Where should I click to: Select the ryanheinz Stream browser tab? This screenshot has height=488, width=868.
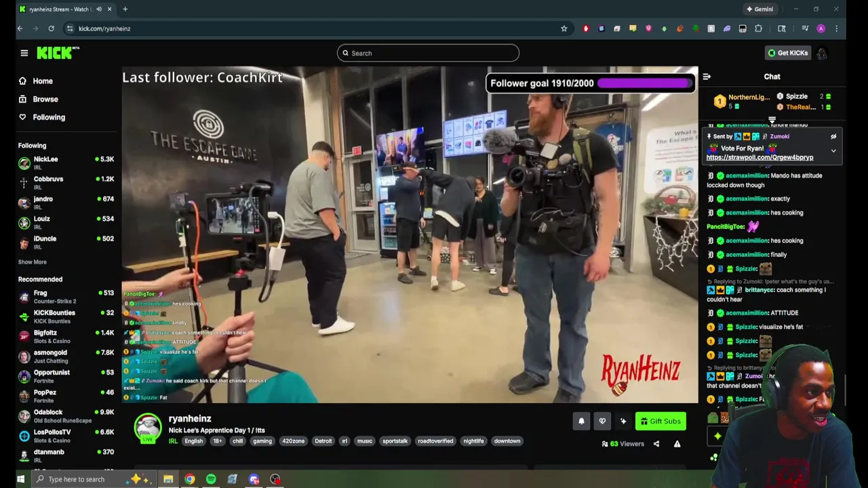tap(66, 9)
